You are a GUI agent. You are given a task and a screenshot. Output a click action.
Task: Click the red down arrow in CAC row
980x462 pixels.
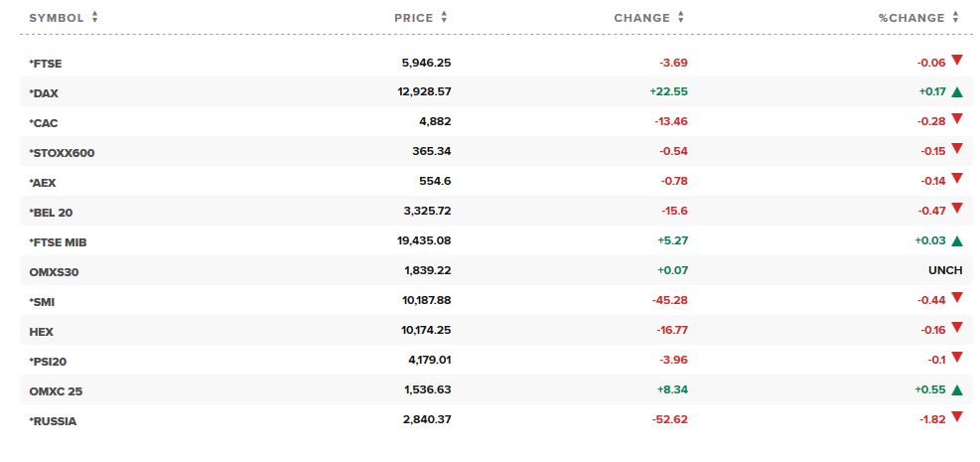(957, 119)
